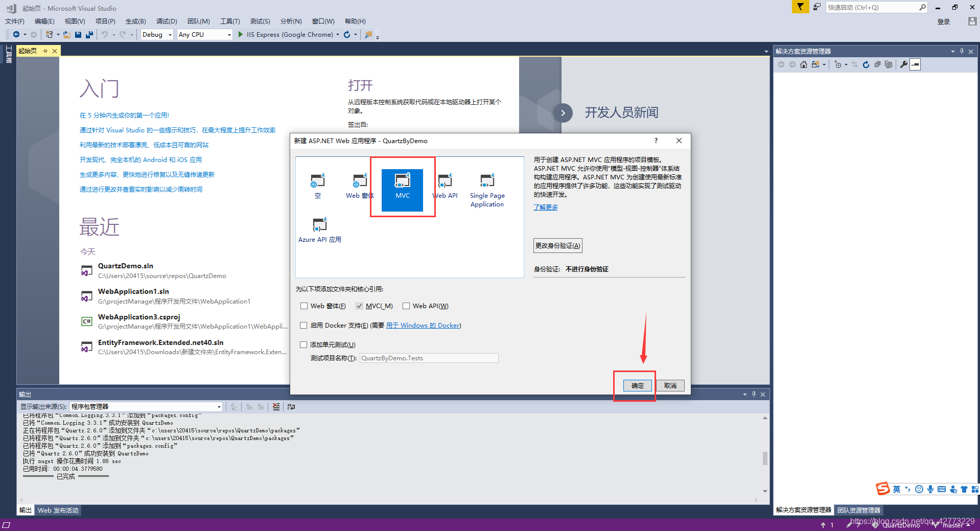Clear all output text icon

pos(276,407)
